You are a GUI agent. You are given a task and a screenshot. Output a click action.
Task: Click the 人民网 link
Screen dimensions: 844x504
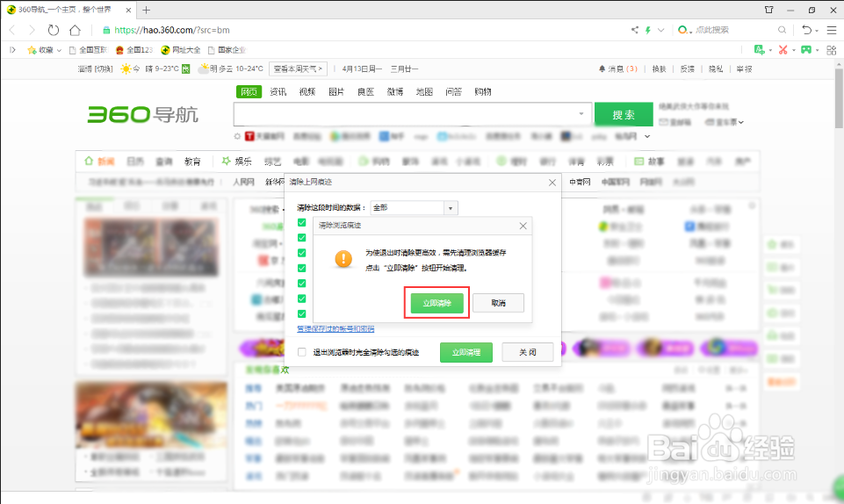(243, 183)
